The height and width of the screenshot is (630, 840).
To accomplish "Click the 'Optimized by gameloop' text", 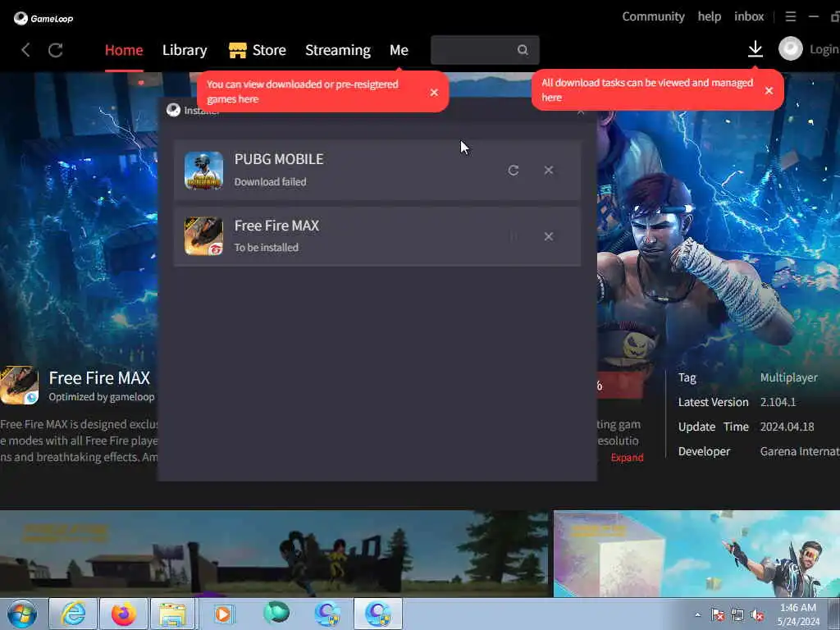I will pyautogui.click(x=102, y=397).
